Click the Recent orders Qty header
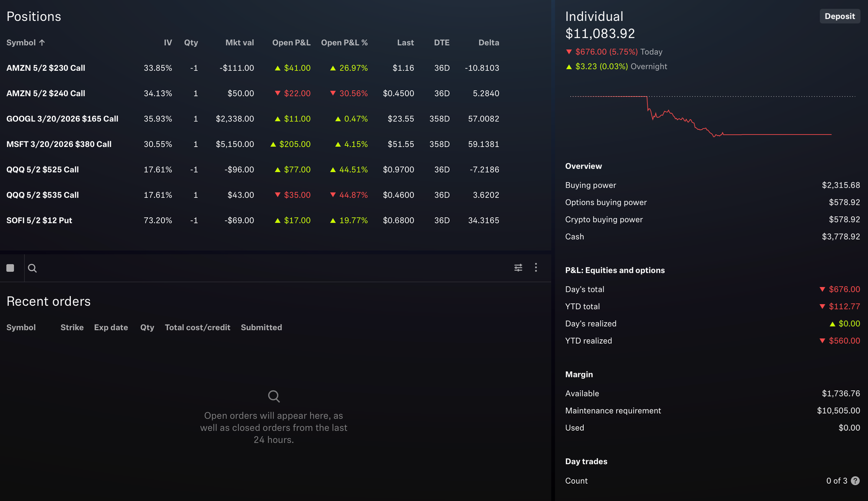Image resolution: width=868 pixels, height=501 pixels. tap(147, 327)
